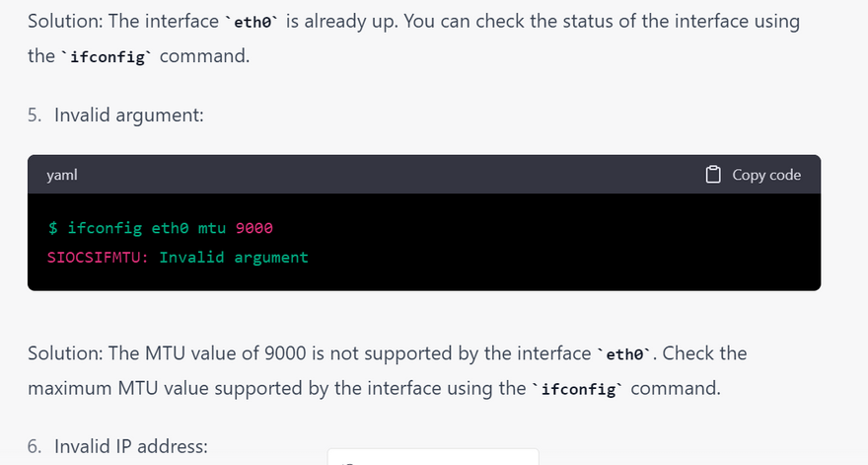
Task: Click the yaml language label
Action: point(62,175)
